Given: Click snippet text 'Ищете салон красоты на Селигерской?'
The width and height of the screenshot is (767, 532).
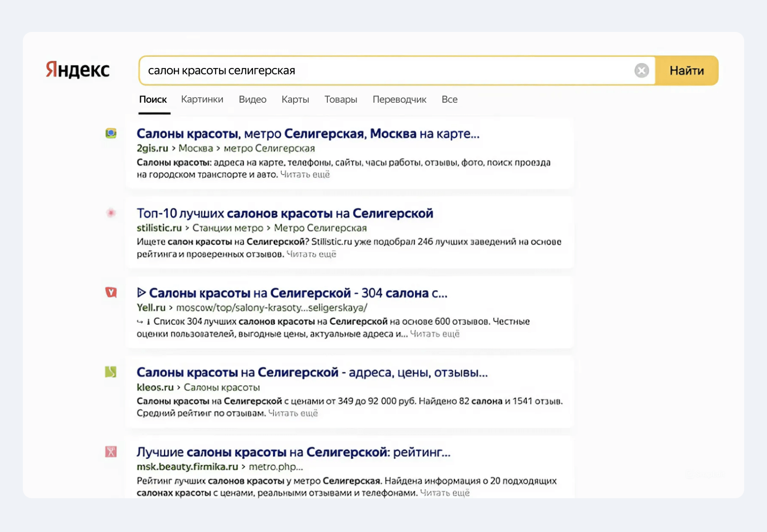Looking at the screenshot, I should pos(223,242).
